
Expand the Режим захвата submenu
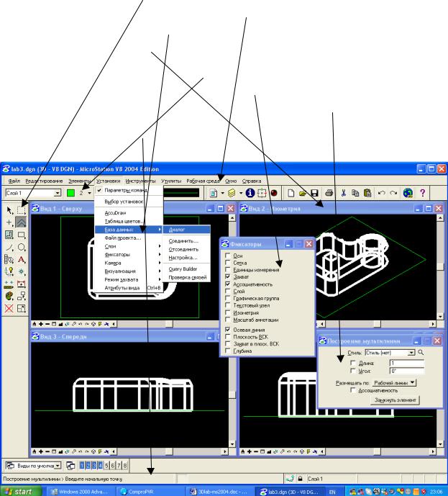tap(129, 279)
